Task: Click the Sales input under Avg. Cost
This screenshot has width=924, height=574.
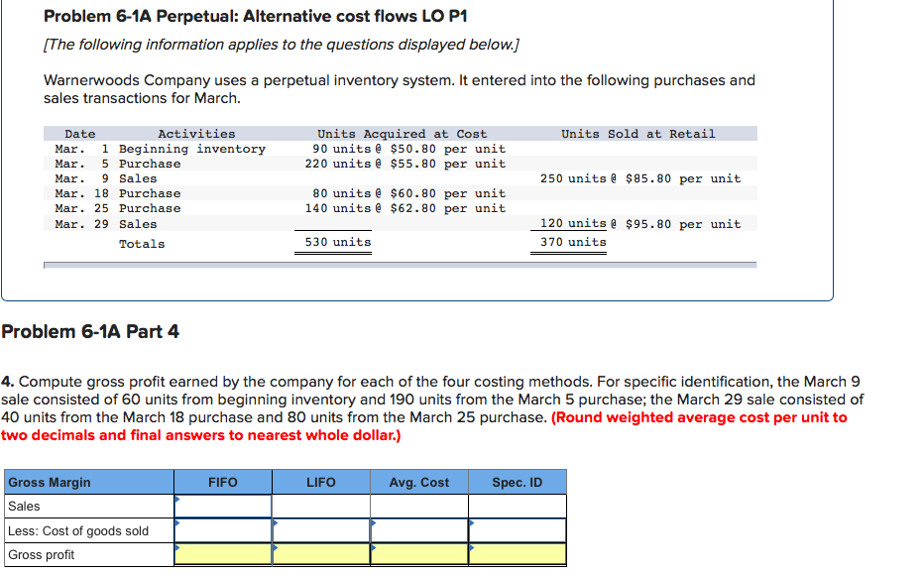Action: click(x=420, y=505)
